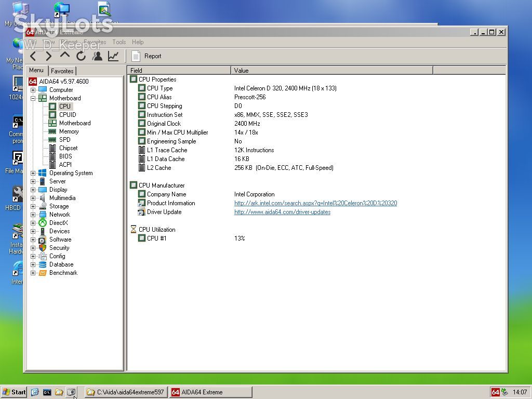532x399 pixels.
Task: Refresh the current page in AIDA64
Action: click(x=81, y=56)
